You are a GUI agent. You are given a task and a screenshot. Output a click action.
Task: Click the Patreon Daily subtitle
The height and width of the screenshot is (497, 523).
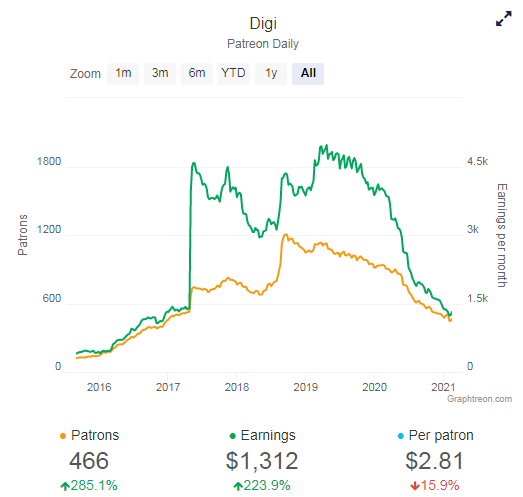tap(263, 44)
